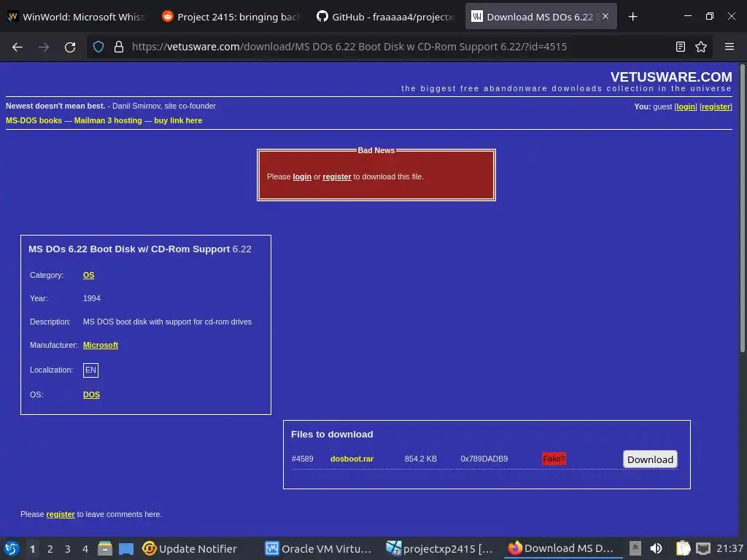
Task: Click the removable media tray icon
Action: pyautogui.click(x=635, y=548)
